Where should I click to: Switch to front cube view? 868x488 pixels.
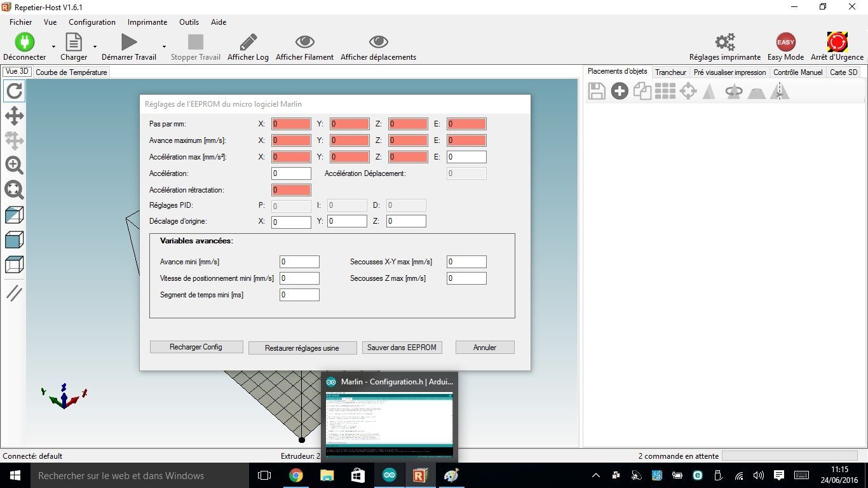click(14, 240)
